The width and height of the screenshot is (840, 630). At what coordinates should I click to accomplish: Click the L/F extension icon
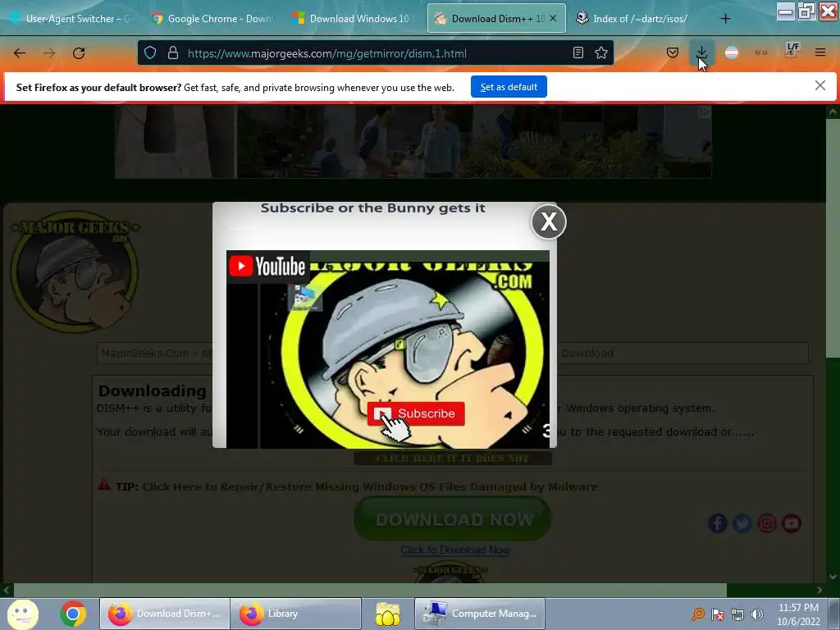click(792, 50)
